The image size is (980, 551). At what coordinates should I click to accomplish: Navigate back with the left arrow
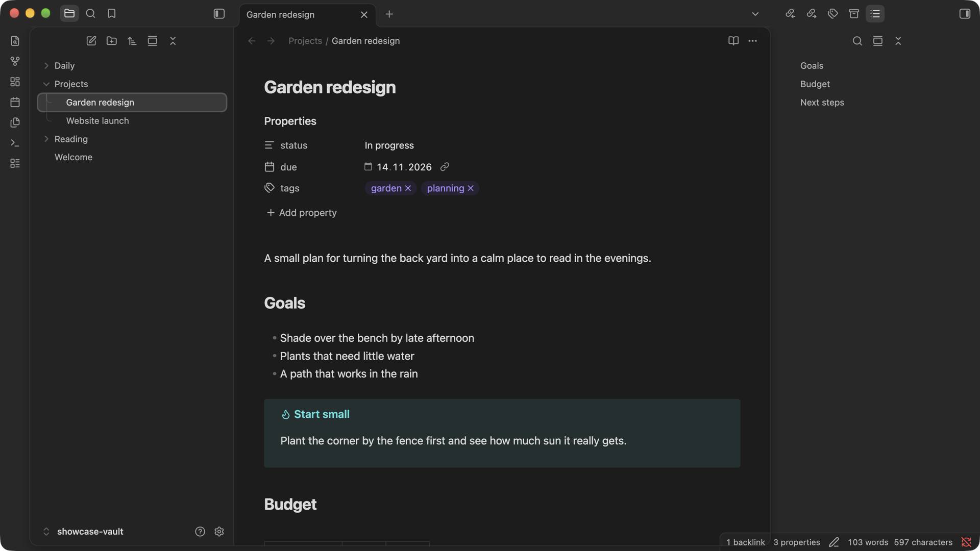252,41
